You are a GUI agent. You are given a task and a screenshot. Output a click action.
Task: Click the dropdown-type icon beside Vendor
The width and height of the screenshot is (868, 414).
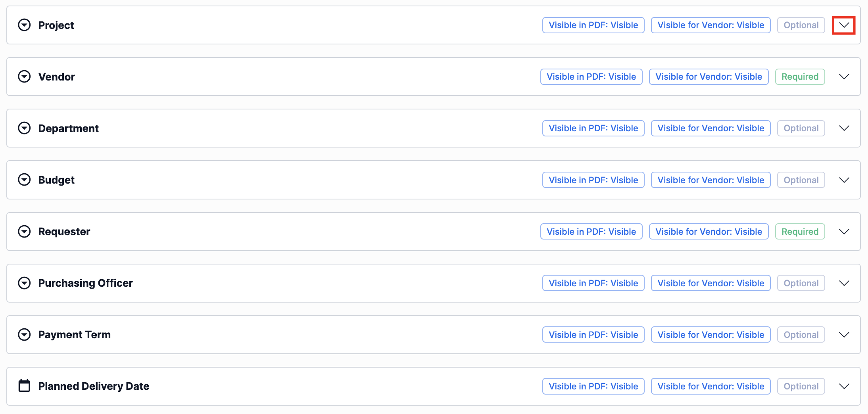24,77
